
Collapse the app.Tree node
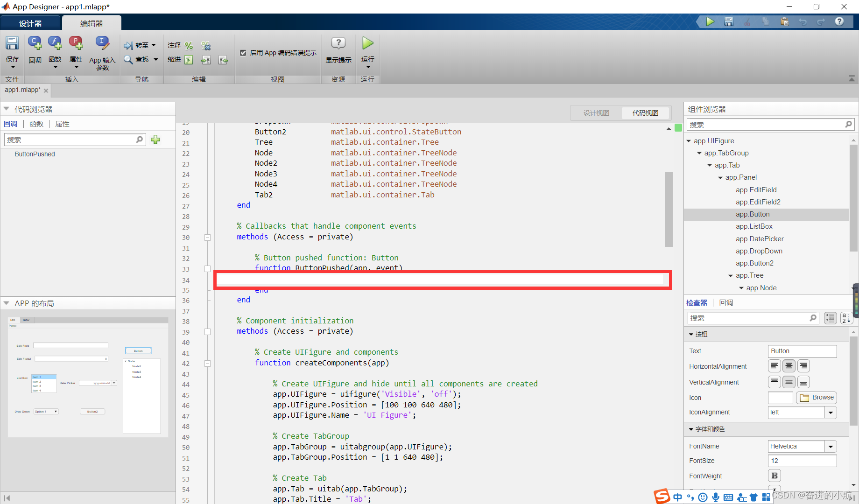coord(731,276)
